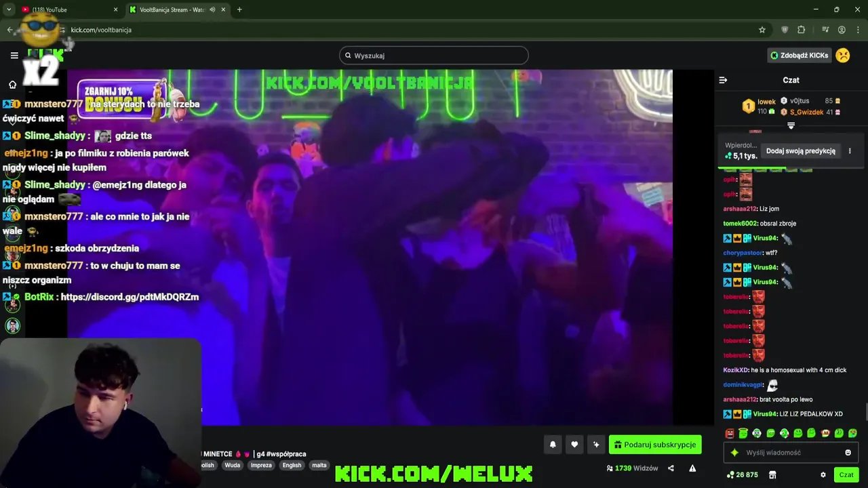
Task: Open followed channel avatar in left sidebar
Action: 12,326
